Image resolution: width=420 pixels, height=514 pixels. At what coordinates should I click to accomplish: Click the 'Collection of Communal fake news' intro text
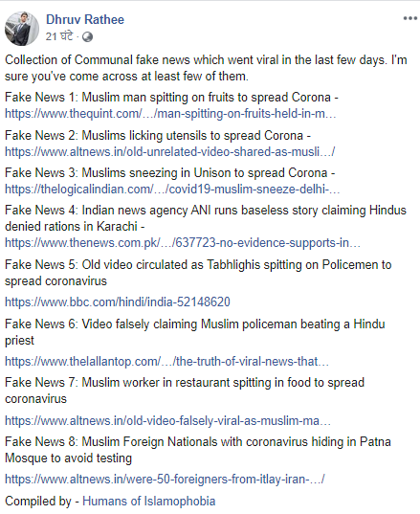206,68
